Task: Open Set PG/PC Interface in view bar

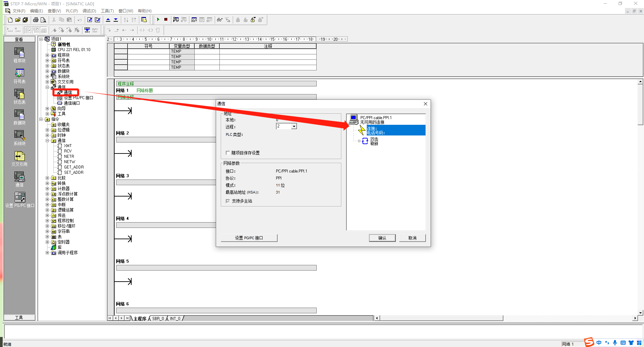Action: point(20,200)
